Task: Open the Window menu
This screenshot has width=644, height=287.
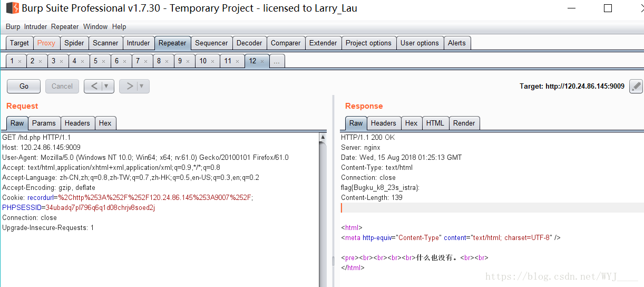Action: click(x=95, y=26)
